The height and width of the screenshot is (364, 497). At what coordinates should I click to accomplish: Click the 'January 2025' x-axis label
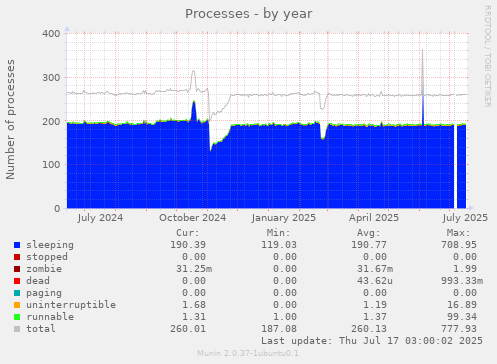(284, 218)
